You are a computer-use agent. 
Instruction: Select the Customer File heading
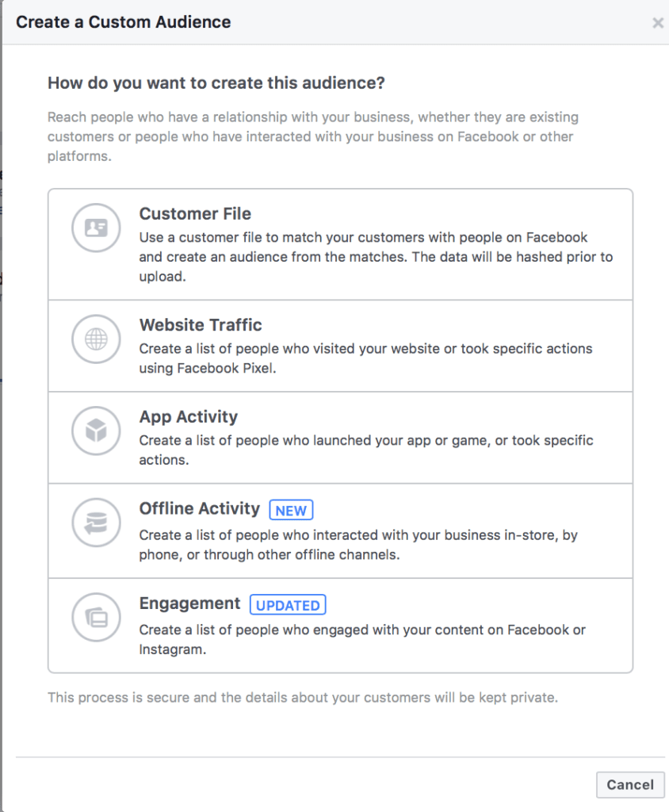click(195, 214)
